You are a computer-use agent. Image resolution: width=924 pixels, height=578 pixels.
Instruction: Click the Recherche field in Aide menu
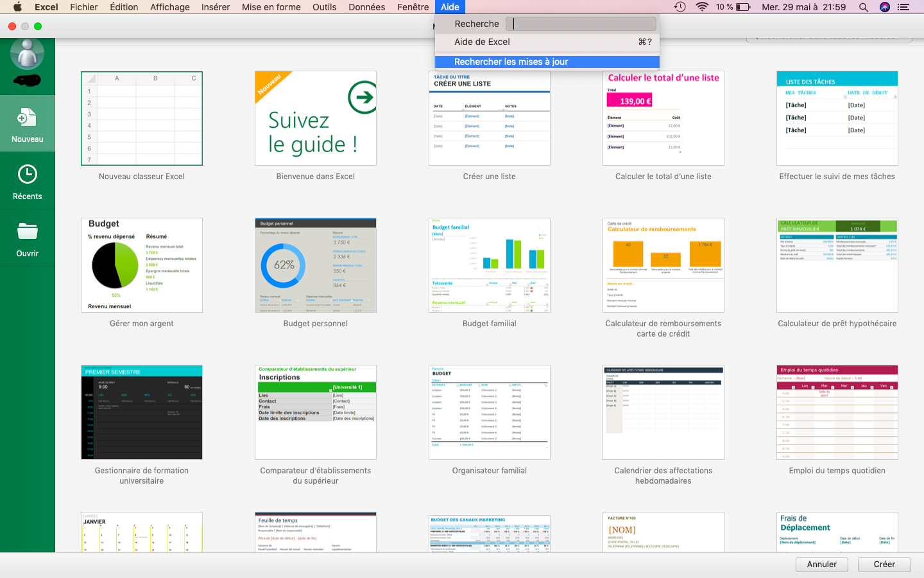pos(581,24)
